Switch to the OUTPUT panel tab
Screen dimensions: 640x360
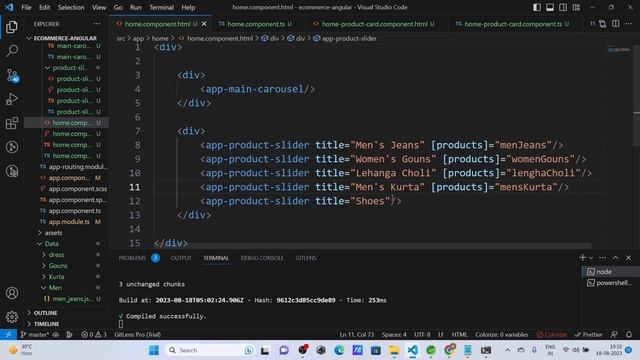181,258
